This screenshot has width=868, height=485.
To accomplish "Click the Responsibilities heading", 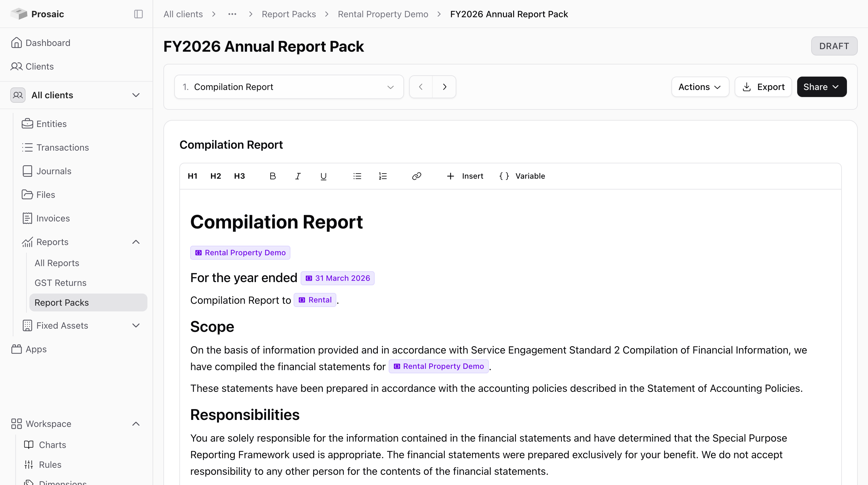I will pos(245,414).
